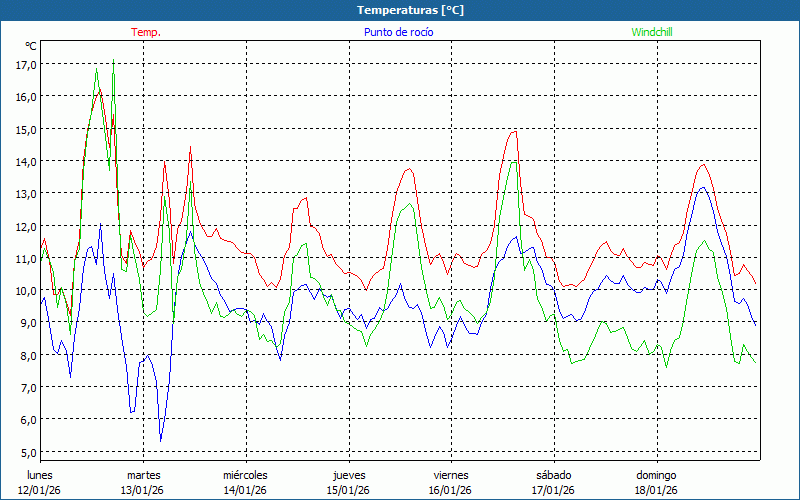Click the 15,0 value on the y-axis
Viewport: 800px width, 500px height.
[26, 129]
